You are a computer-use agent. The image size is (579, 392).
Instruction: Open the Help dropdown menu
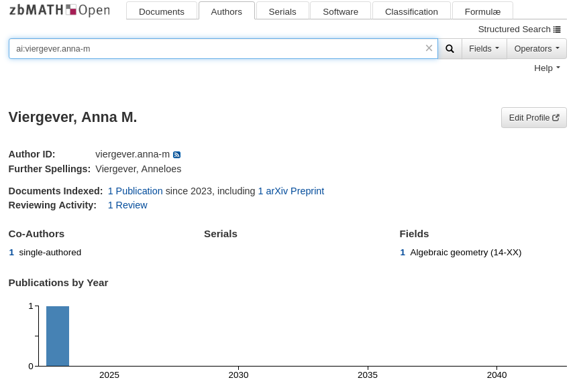click(547, 68)
